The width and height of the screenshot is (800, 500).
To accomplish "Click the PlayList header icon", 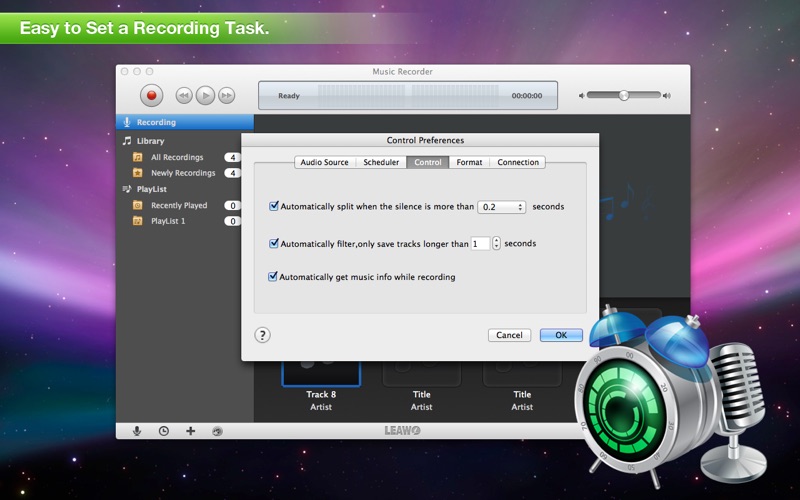I will 127,189.
